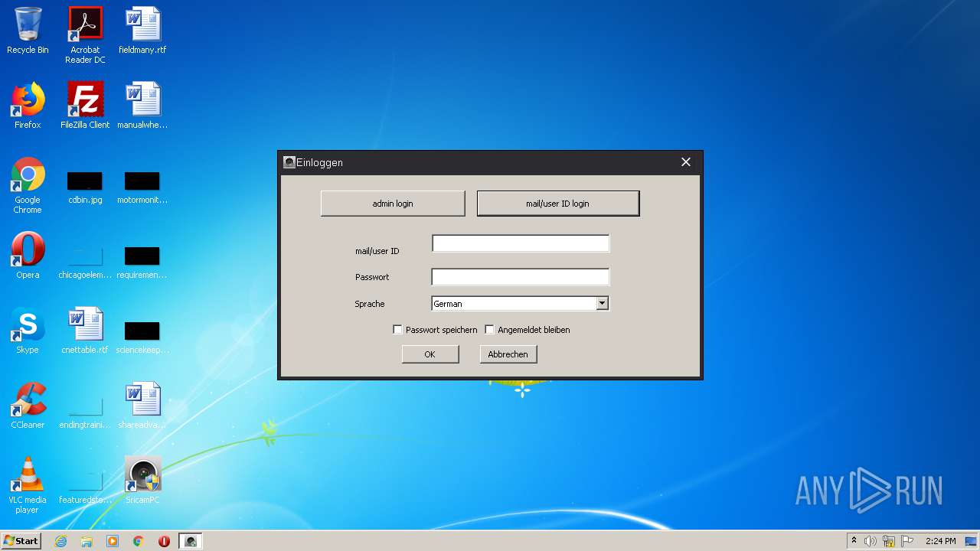Image resolution: width=980 pixels, height=551 pixels.
Task: Open the network tray icon
Action: [x=889, y=541]
